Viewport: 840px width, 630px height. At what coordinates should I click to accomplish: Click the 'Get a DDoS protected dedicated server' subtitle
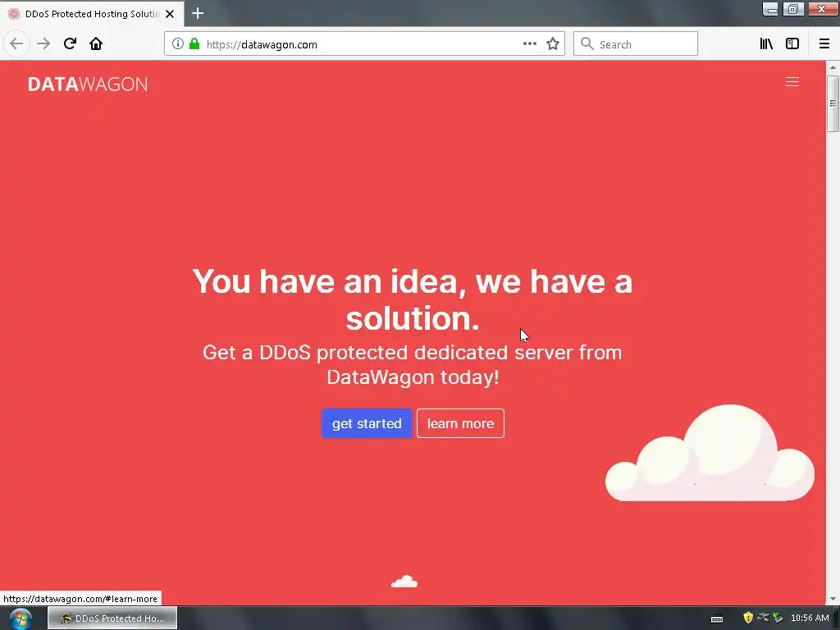413,364
